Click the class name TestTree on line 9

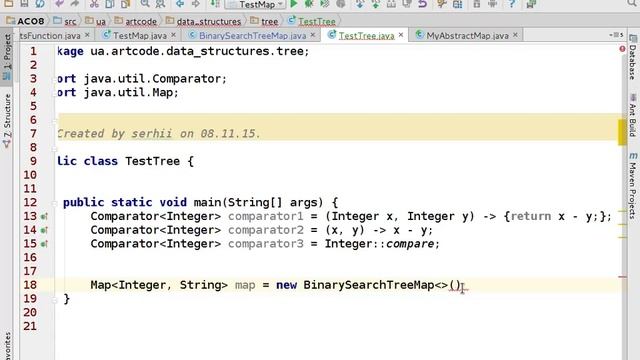point(152,161)
